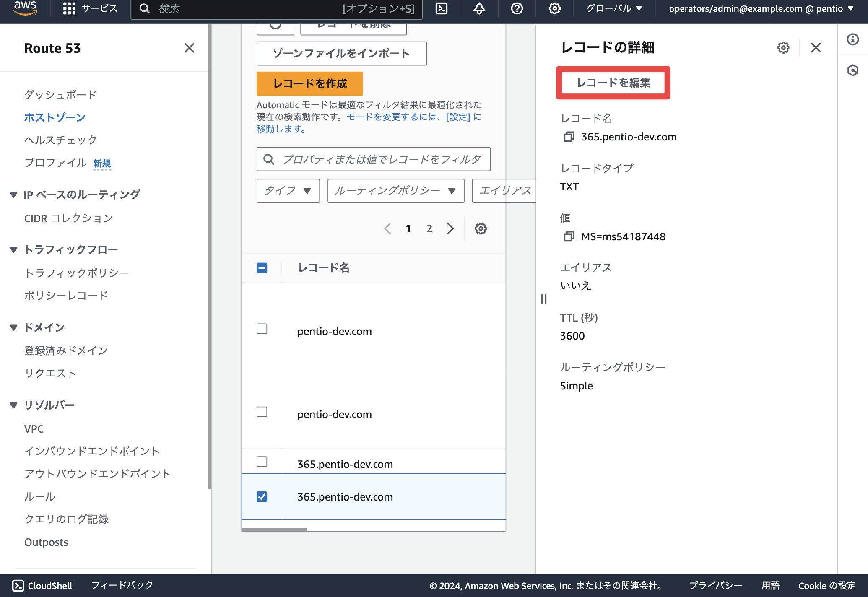Viewport: 868px width, 597px height.
Task: Open table preferences gear next to pagination
Action: (x=481, y=228)
